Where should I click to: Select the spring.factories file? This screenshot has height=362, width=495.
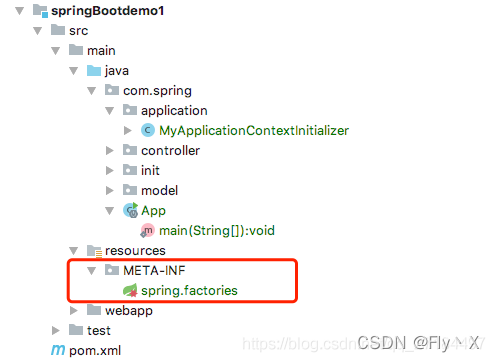click(x=189, y=291)
